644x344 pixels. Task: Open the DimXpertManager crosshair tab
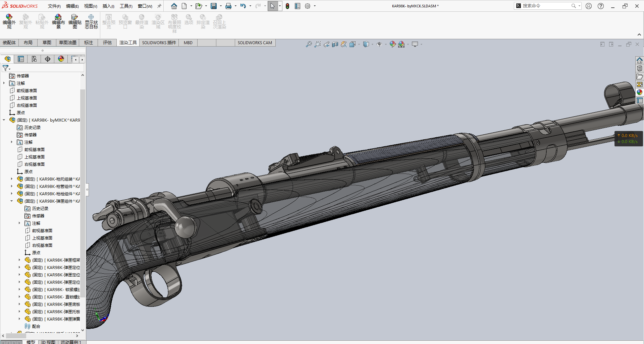48,59
